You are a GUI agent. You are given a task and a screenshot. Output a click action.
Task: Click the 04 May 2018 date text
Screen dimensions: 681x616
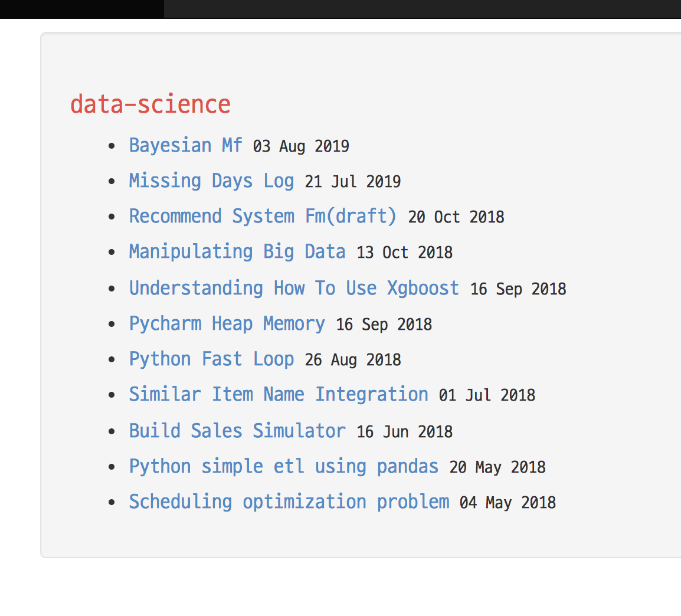coord(508,503)
